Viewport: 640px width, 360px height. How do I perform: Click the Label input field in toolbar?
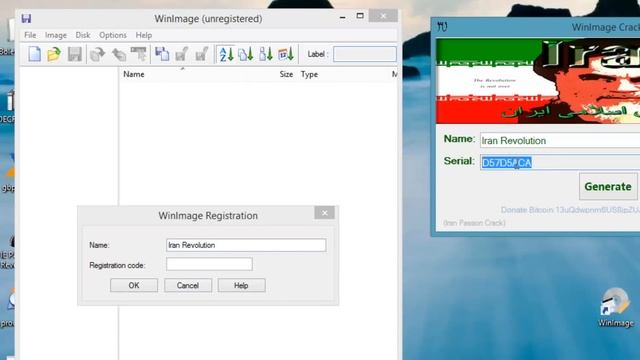pyautogui.click(x=365, y=54)
